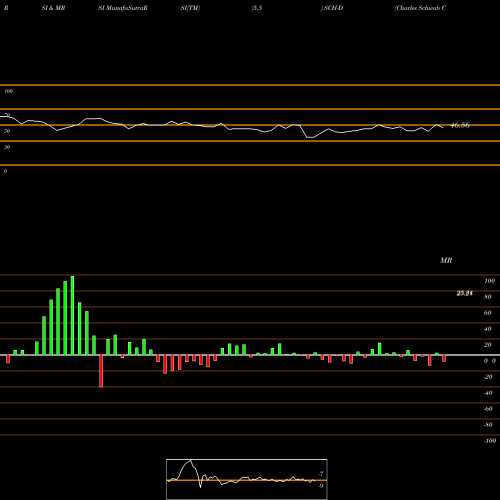Click the ') SCHD' ticker symbol text
The width and height of the screenshot is (500, 500).
click(332, 8)
